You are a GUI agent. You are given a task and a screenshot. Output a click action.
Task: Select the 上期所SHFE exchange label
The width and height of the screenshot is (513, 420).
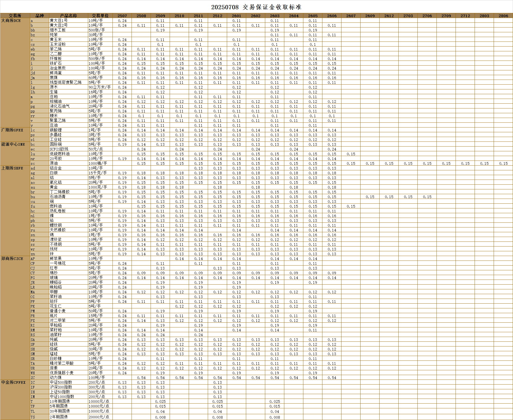coord(12,168)
